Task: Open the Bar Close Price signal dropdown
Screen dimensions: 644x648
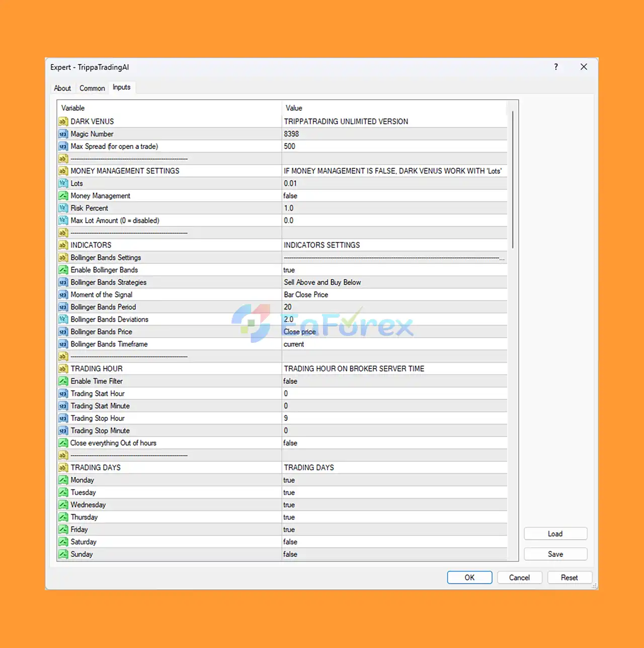Action: pyautogui.click(x=394, y=295)
